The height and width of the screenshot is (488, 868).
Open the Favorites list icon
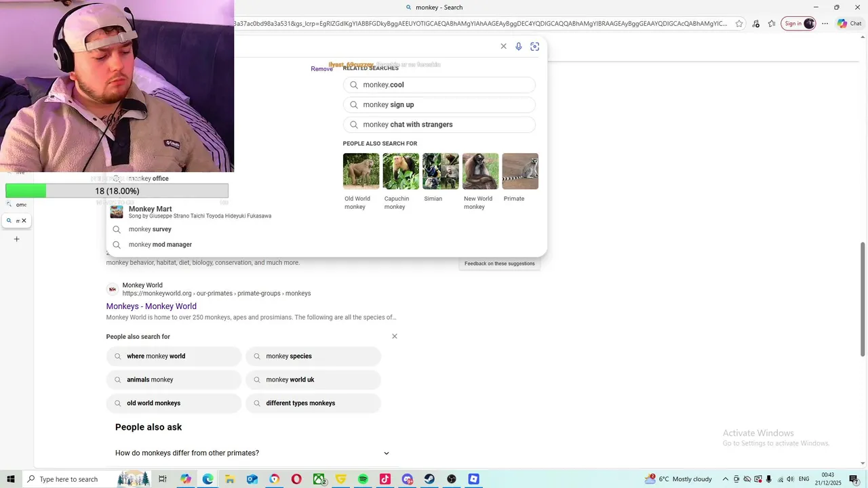772,24
